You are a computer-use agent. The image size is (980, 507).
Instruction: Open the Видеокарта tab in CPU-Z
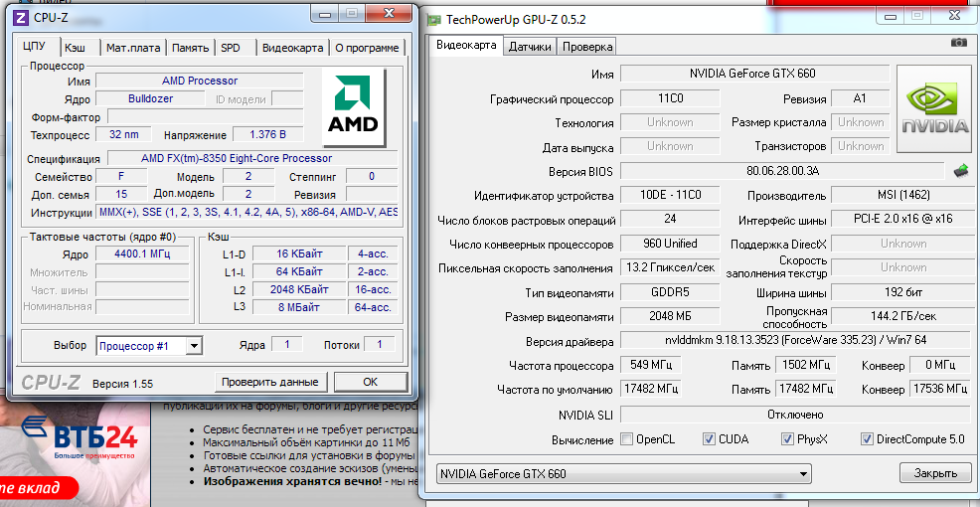(x=292, y=48)
